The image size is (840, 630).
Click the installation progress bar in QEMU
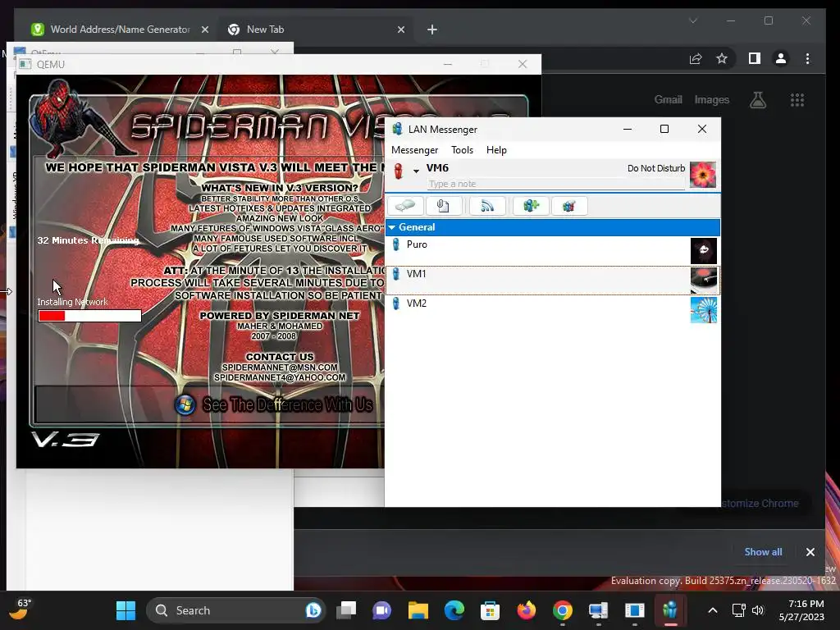(90, 316)
